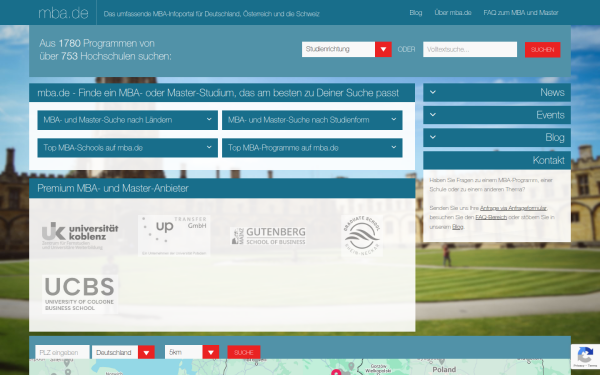Expand the News sidebar panel
This screenshot has width=600, height=375.
point(497,92)
